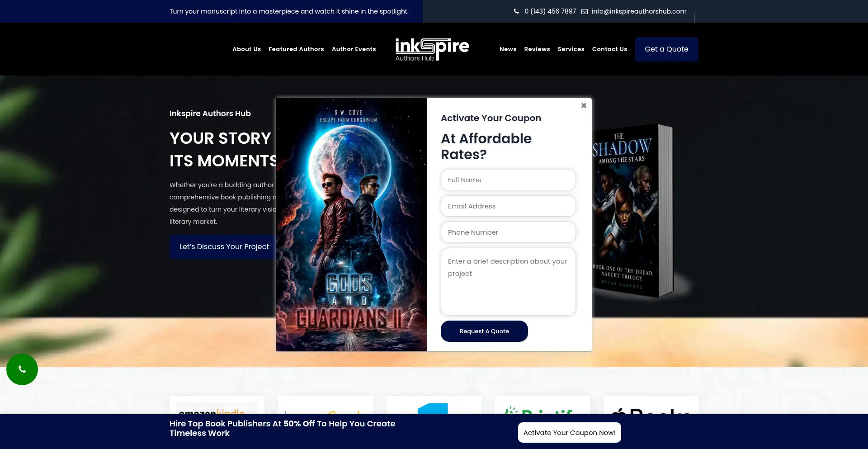868x449 pixels.
Task: Click the Gods and Guardians II book cover
Action: [351, 225]
